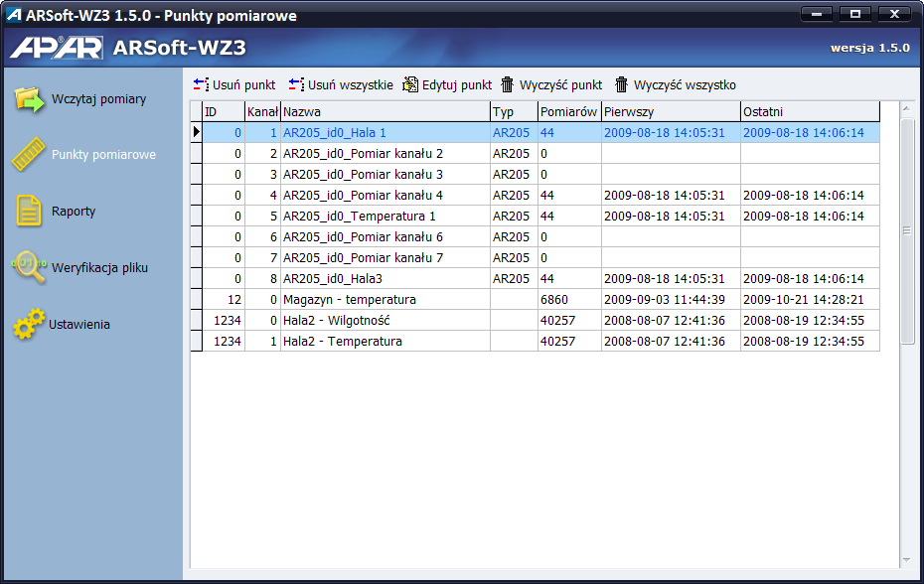Image resolution: width=924 pixels, height=584 pixels.
Task: Select the Punkty pomiarowe ruler icon
Action: coord(28,154)
